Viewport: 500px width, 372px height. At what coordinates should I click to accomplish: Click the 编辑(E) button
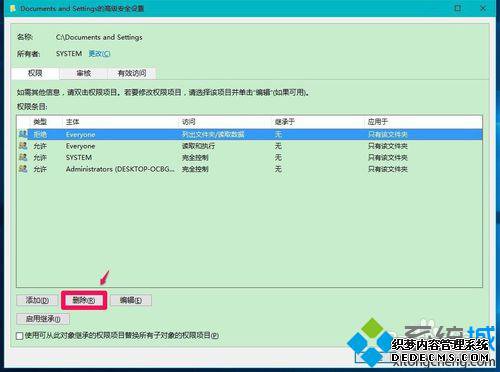(131, 300)
